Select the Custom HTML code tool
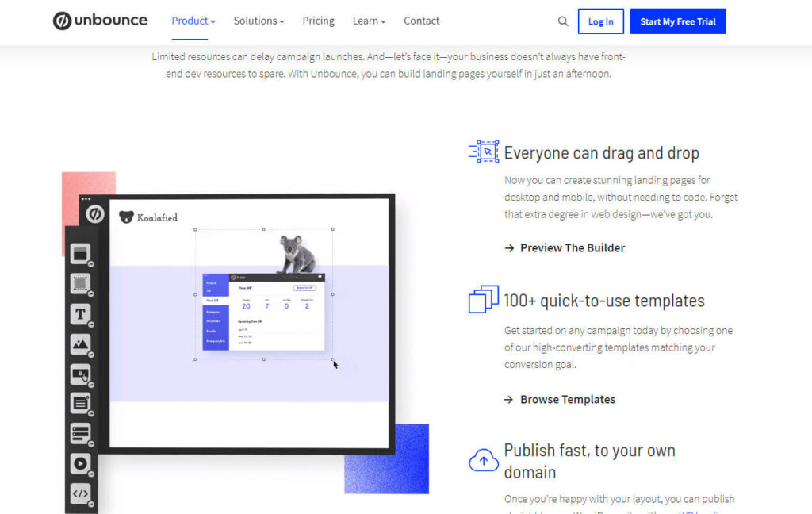The image size is (812, 514). click(x=80, y=493)
